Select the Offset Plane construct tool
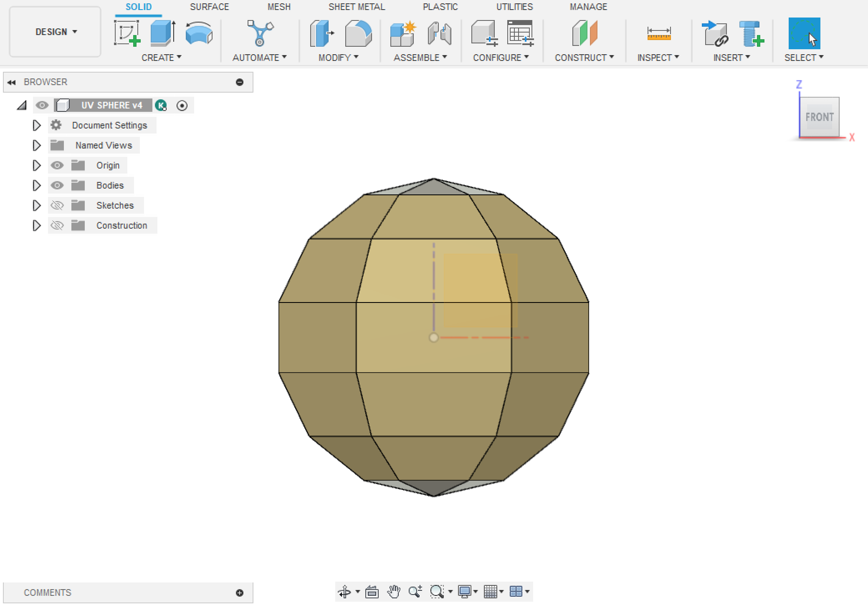868x605 pixels. (585, 33)
